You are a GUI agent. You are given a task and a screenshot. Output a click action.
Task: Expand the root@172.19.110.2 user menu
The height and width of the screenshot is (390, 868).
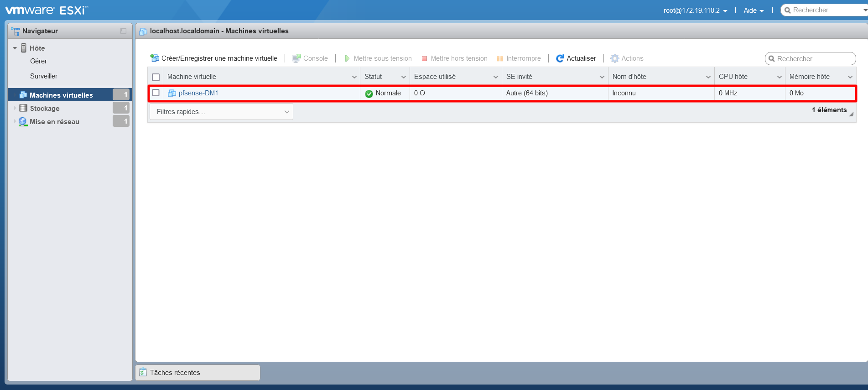pos(695,10)
